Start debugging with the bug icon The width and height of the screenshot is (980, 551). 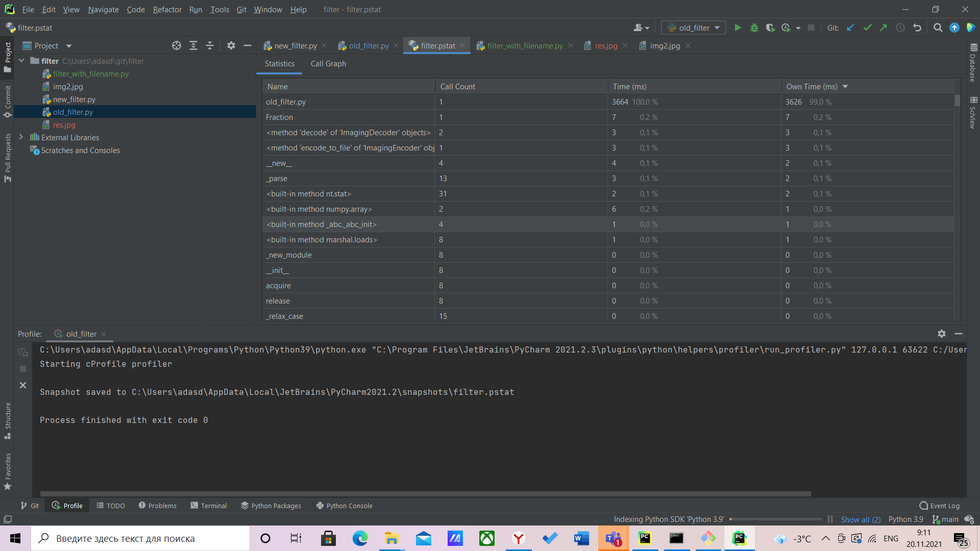point(754,28)
